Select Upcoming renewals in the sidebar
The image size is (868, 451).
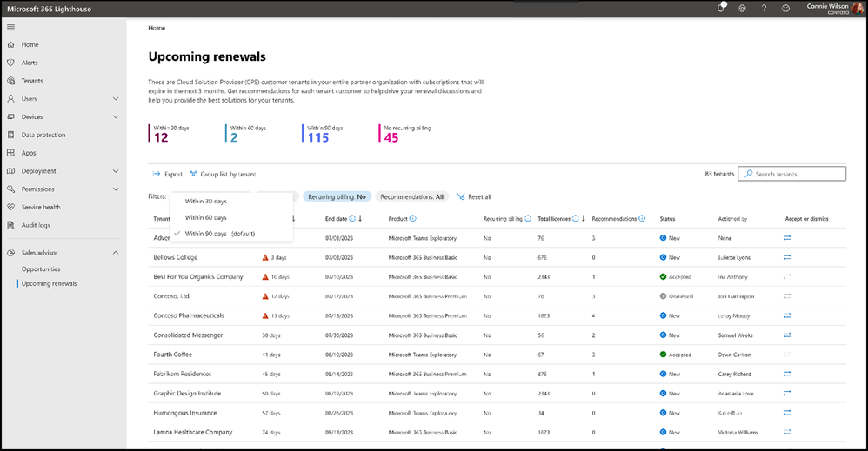(50, 283)
